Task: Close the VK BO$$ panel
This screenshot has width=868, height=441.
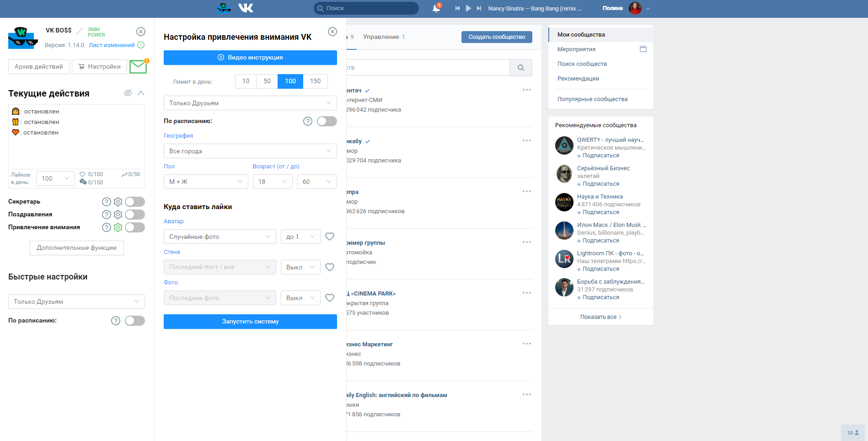Action: click(x=141, y=32)
